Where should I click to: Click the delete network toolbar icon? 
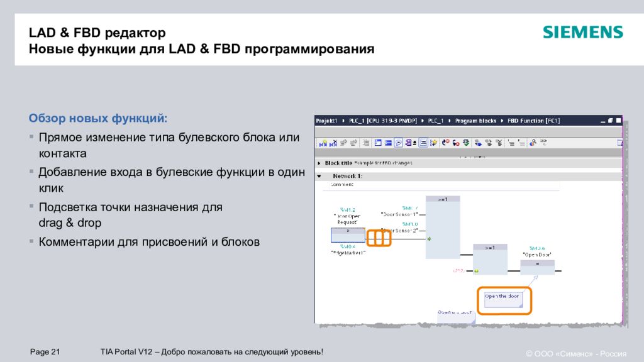333,143
